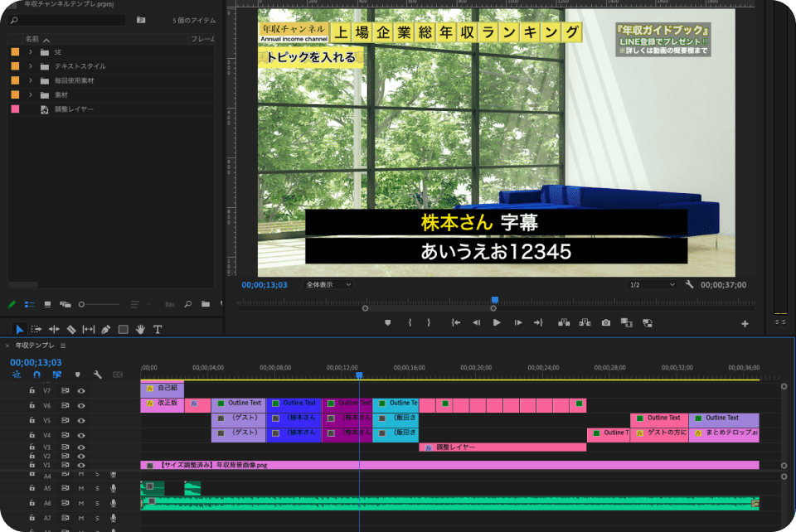This screenshot has height=532, width=796.
Task: Open the 全体表示 zoom level dropdown
Action: click(x=328, y=284)
